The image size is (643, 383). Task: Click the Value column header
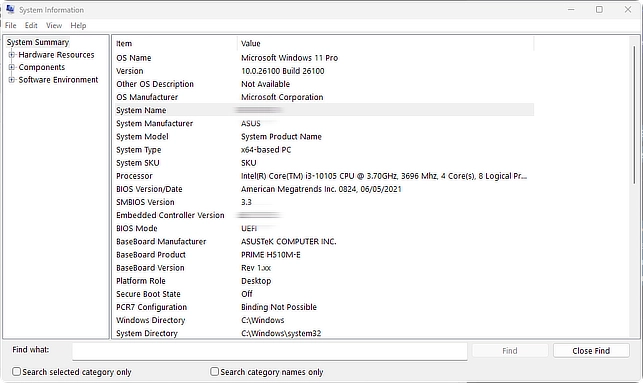coord(385,43)
